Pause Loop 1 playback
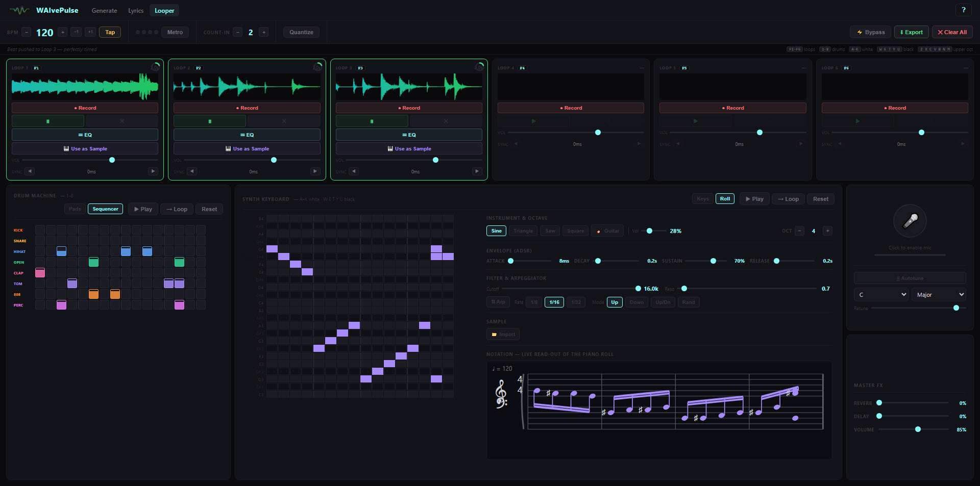 48,121
